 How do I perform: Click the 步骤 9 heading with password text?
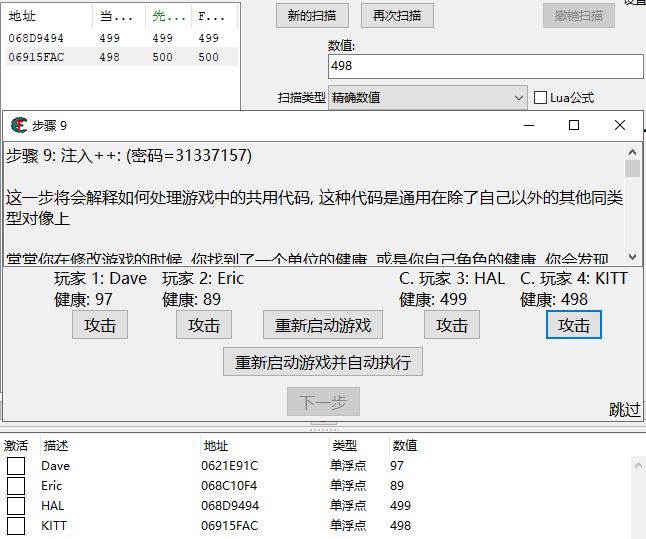(129, 156)
